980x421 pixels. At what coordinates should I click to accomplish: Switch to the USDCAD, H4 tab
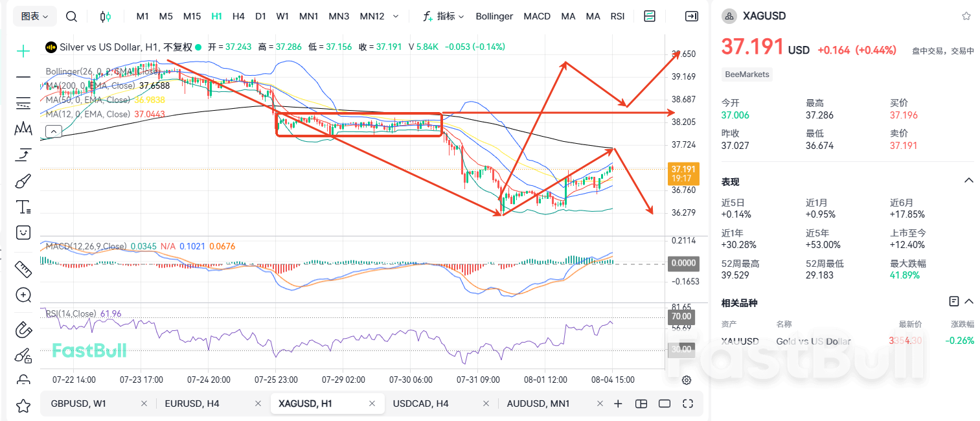click(x=420, y=404)
